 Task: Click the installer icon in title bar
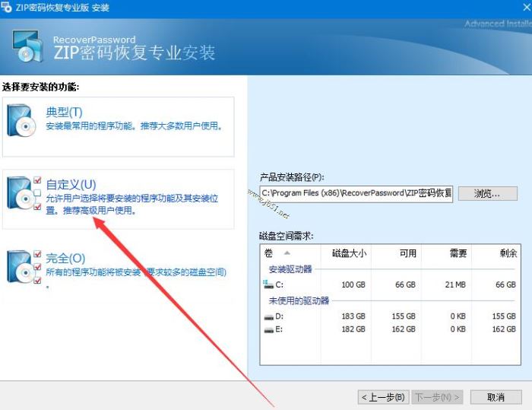pyautogui.click(x=6, y=7)
